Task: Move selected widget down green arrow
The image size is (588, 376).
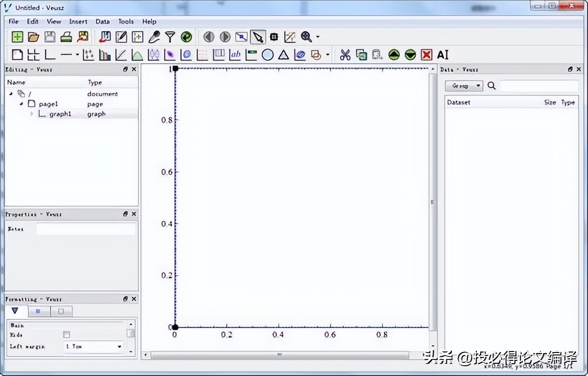Action: coord(410,55)
